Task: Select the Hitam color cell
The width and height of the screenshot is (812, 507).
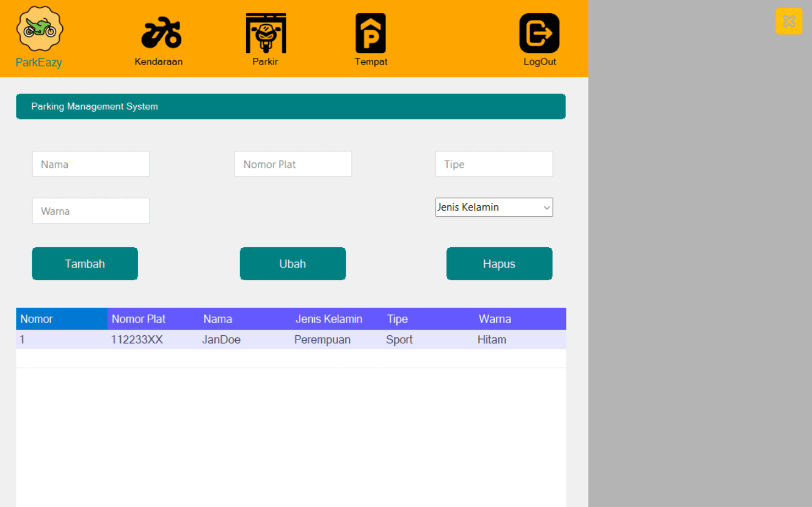Action: (x=520, y=340)
